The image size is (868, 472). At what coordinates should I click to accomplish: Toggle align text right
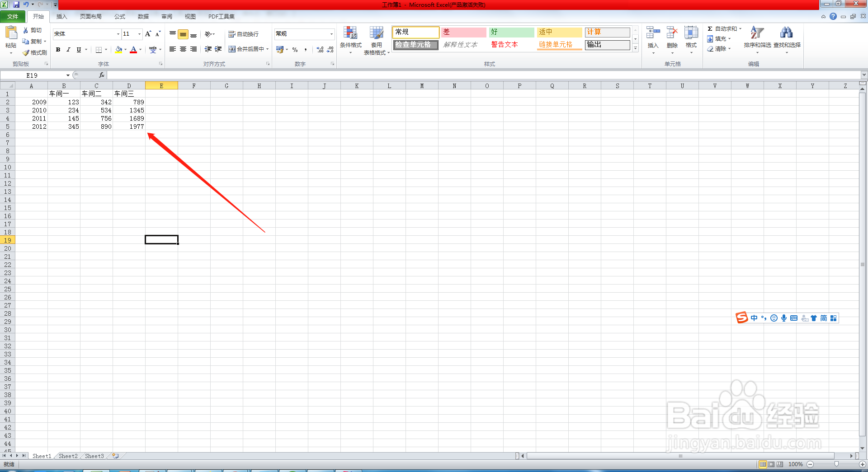(193, 49)
